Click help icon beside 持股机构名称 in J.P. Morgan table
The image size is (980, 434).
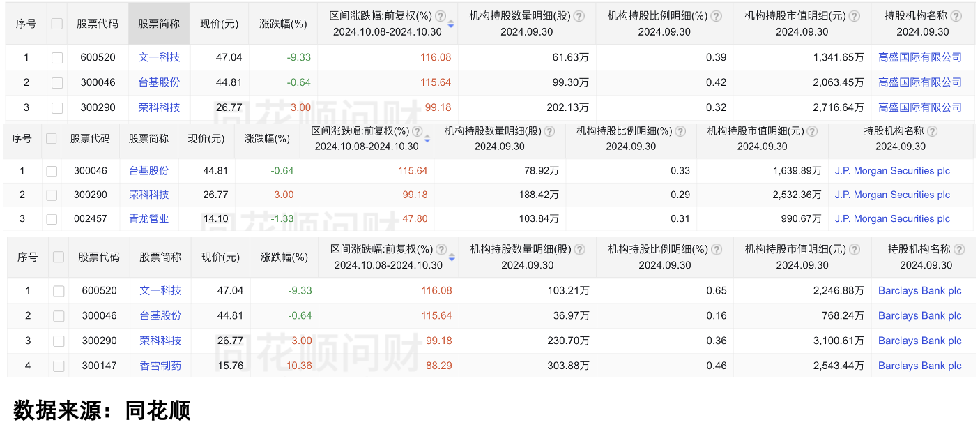pyautogui.click(x=933, y=130)
